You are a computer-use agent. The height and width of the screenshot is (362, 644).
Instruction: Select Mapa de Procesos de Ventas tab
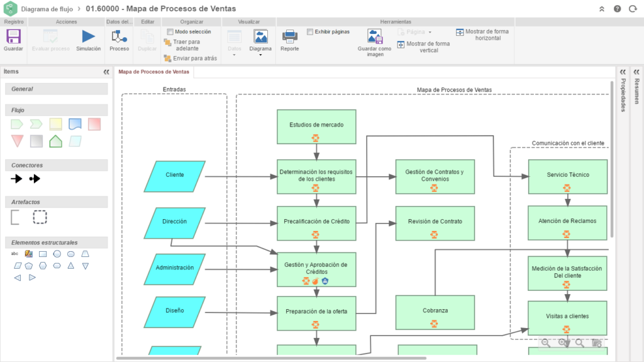point(153,72)
